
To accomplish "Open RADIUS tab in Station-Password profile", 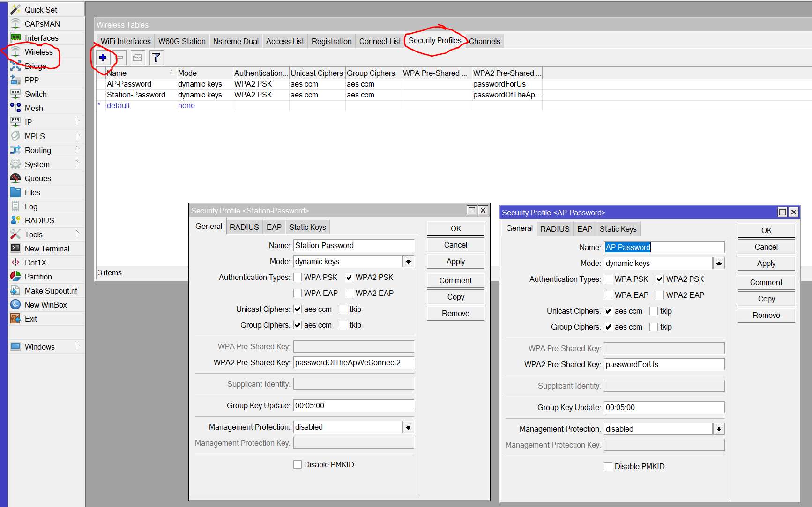I will 244,227.
